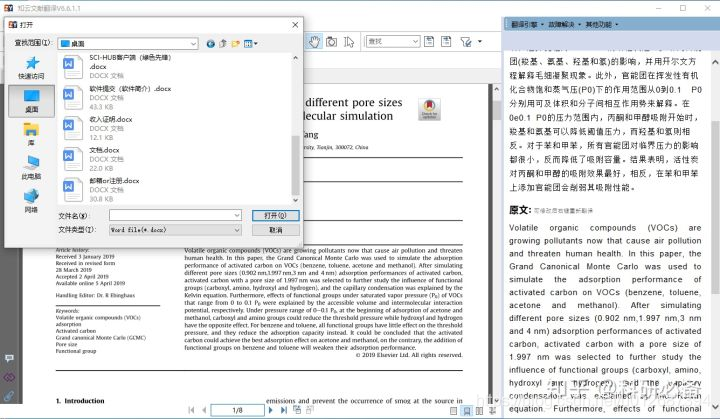
Task: Click the first page icon right of the search box
Action: 429,41
